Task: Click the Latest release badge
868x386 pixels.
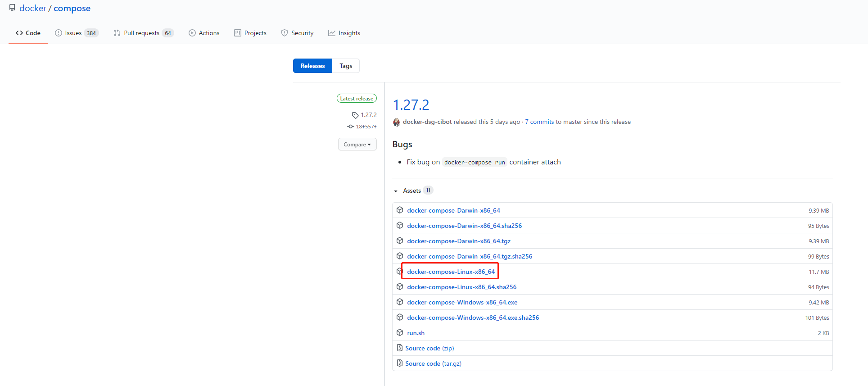Action: tap(357, 98)
